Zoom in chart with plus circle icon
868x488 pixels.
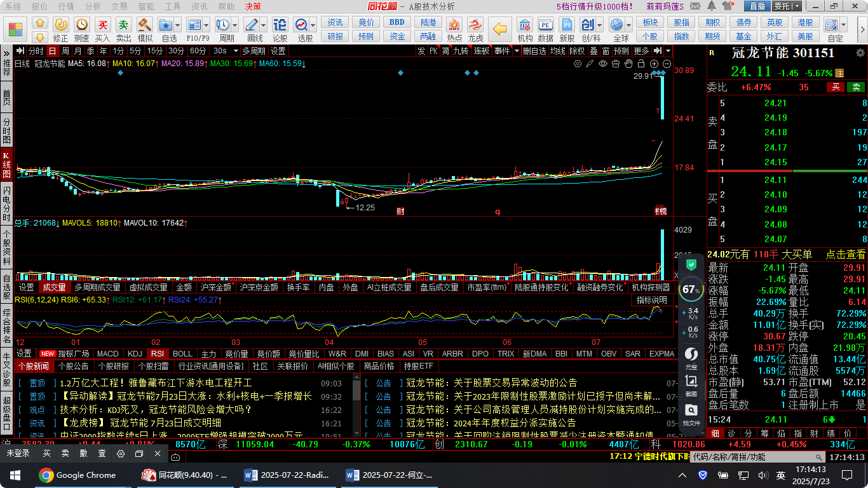pyautogui.click(x=654, y=64)
